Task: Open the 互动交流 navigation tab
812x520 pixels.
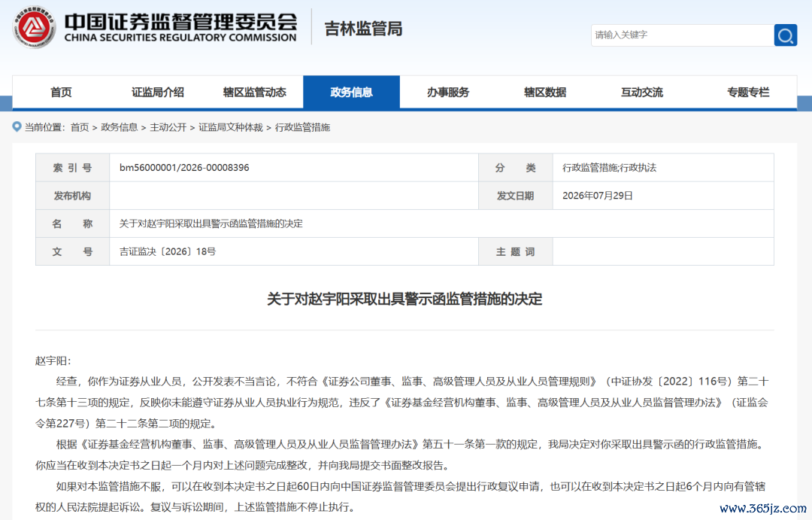Action: [642, 93]
